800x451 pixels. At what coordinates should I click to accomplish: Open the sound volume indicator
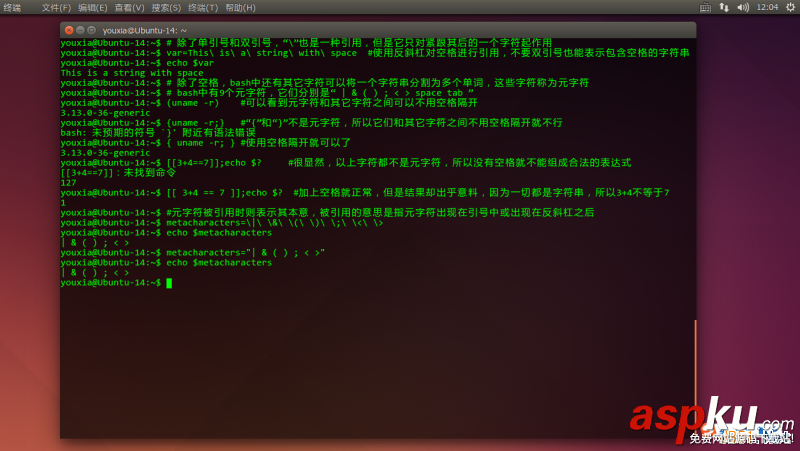[743, 7]
